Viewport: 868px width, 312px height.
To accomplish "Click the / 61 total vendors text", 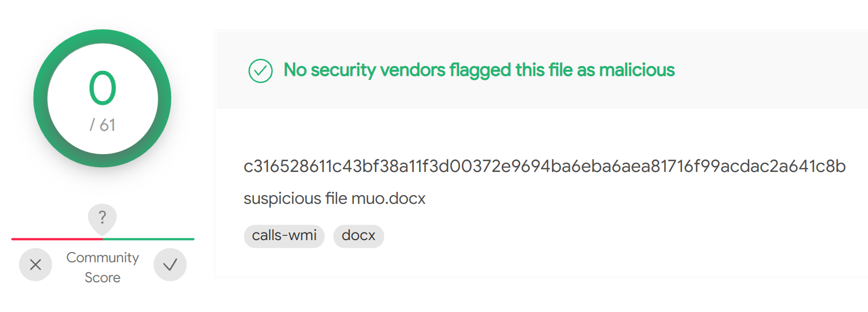I will click(x=103, y=125).
